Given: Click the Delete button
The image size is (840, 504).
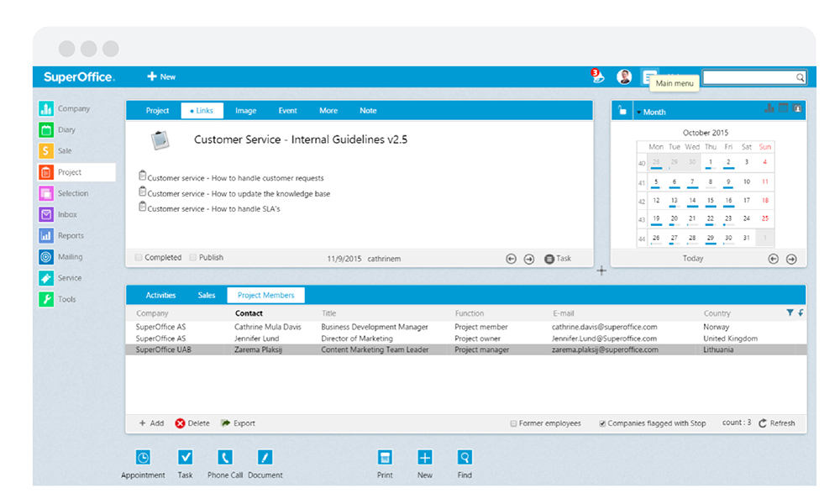Looking at the screenshot, I should (x=192, y=423).
